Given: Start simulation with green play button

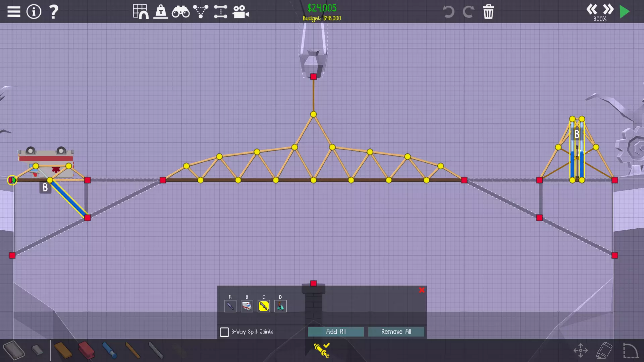Looking at the screenshot, I should [x=624, y=12].
